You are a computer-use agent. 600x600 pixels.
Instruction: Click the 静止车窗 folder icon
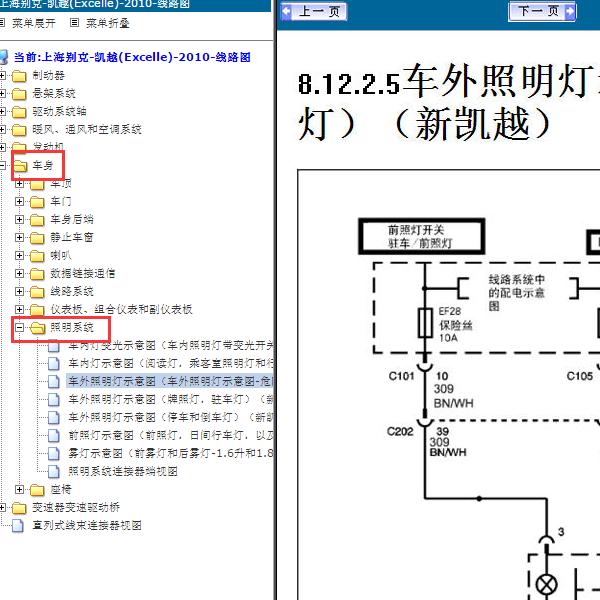tap(37, 238)
